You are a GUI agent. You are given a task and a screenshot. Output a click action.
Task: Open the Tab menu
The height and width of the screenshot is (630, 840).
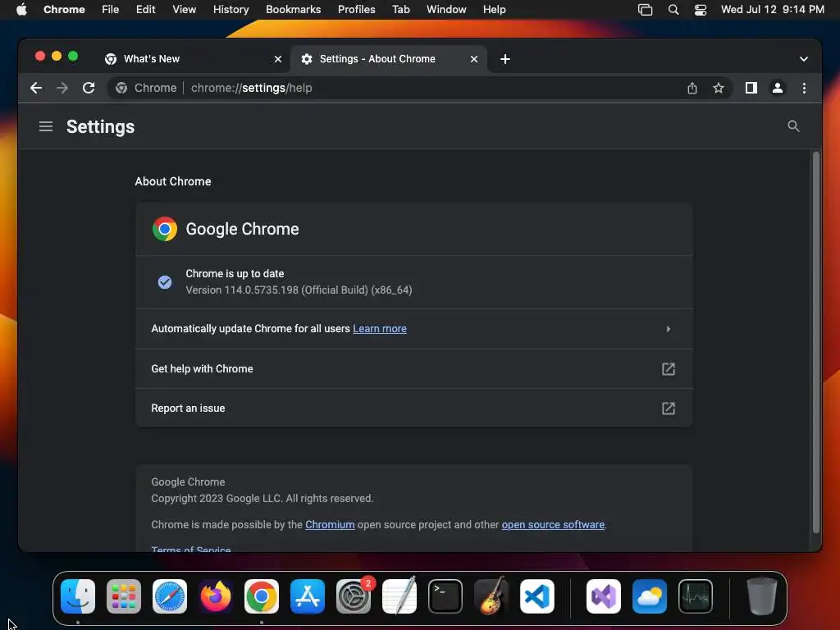pyautogui.click(x=400, y=10)
